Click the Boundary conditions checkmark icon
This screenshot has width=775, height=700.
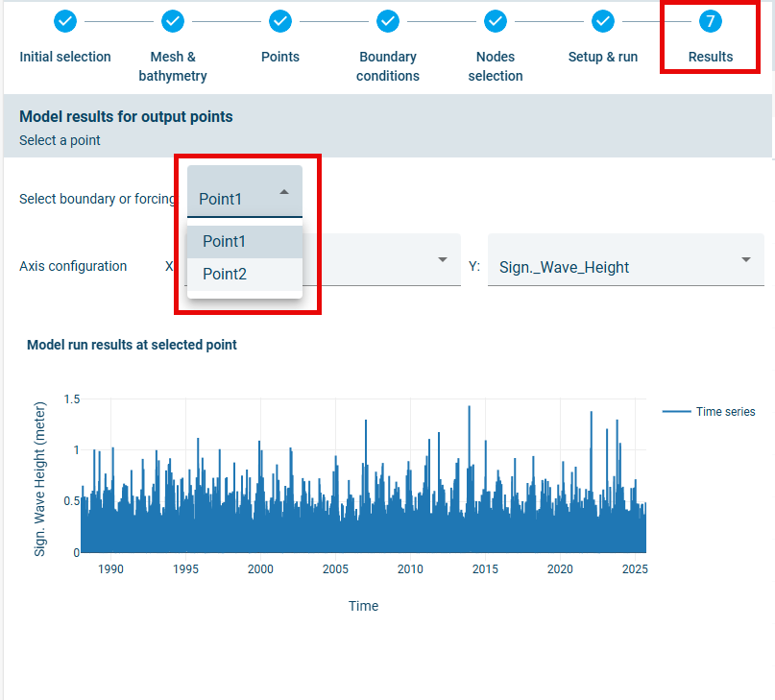click(x=388, y=20)
